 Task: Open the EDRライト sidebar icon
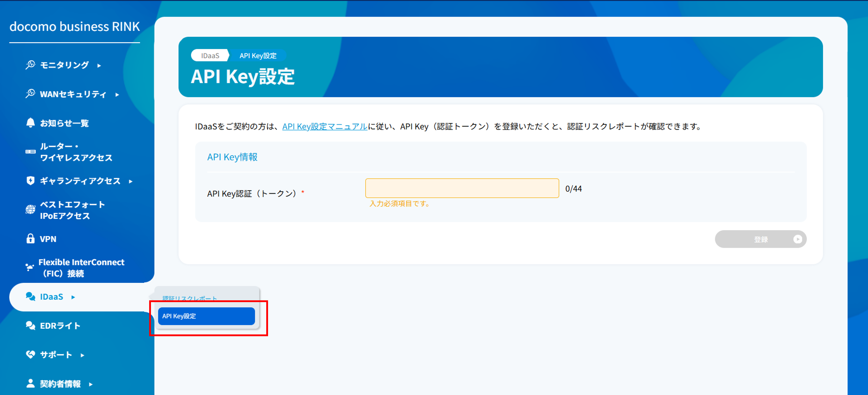[x=31, y=325]
